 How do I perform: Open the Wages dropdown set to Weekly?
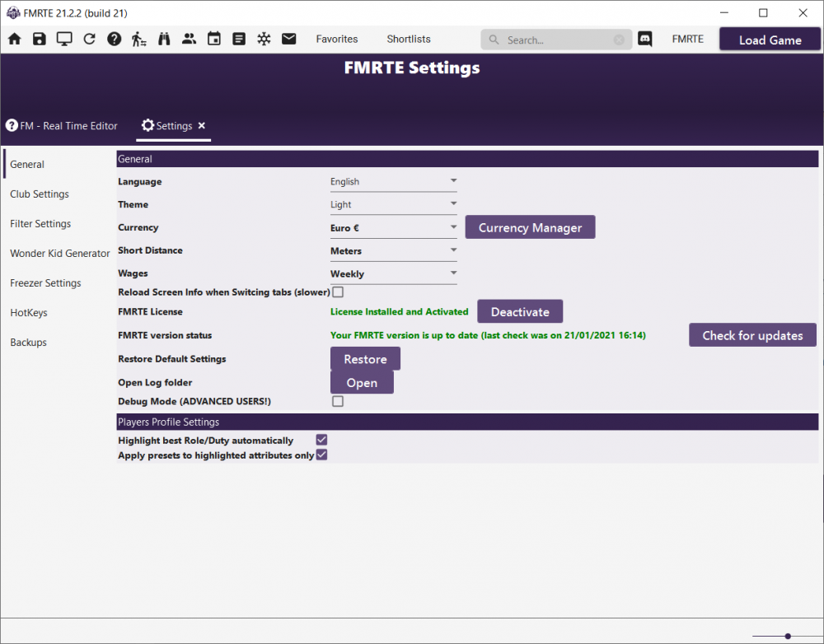(x=394, y=274)
